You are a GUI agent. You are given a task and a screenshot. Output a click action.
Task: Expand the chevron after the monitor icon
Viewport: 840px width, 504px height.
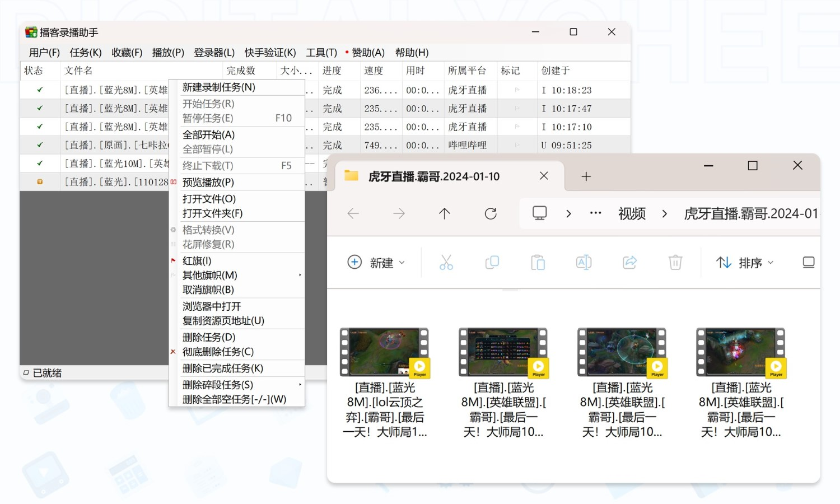pos(568,213)
